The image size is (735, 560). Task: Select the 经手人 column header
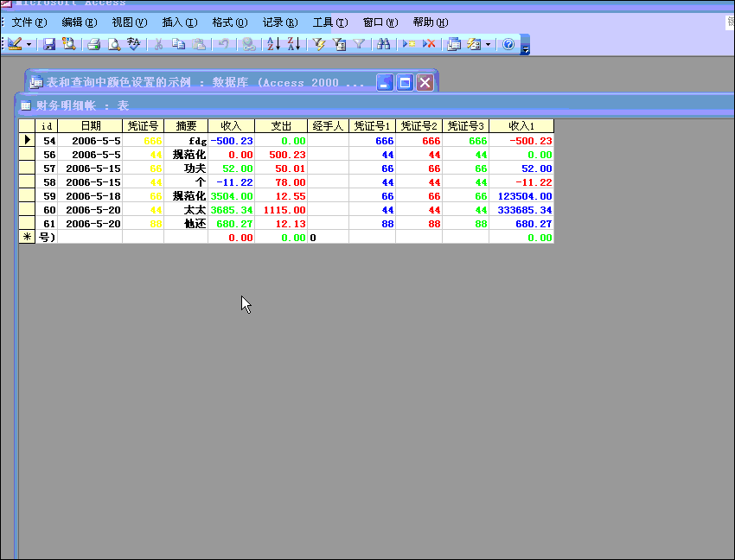(x=328, y=125)
